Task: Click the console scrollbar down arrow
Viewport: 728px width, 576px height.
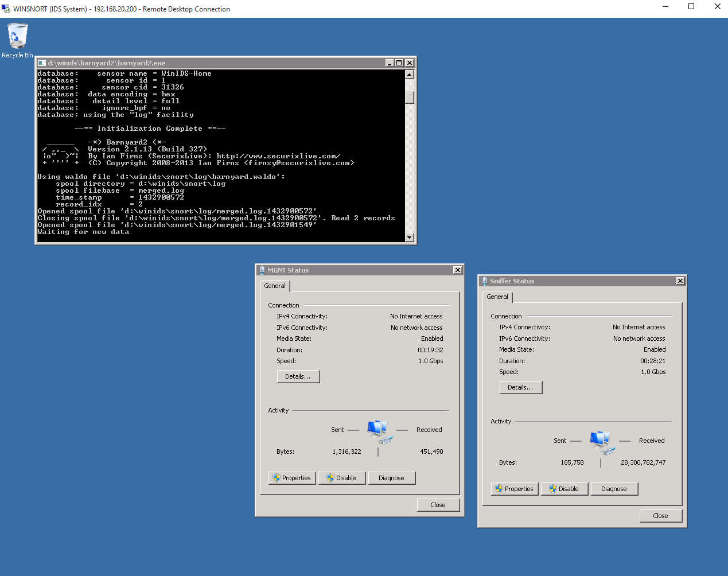Action: 410,237
